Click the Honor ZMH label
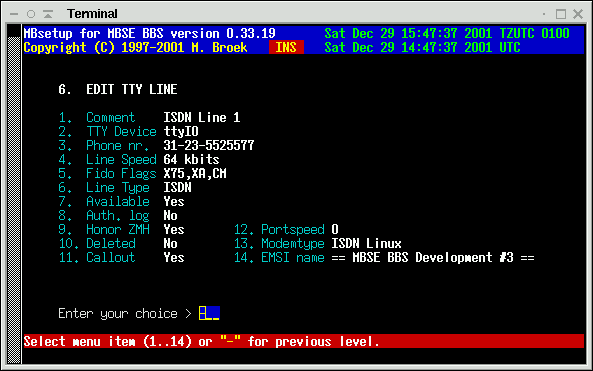 (118, 229)
